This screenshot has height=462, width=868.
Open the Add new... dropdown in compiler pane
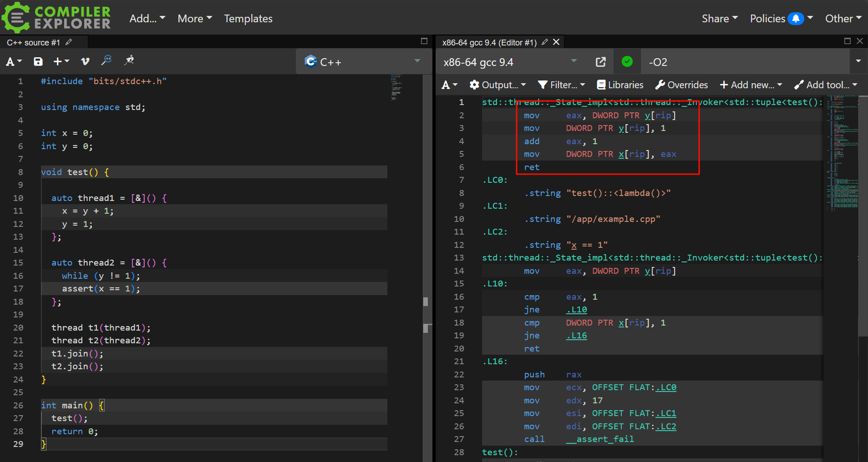751,85
